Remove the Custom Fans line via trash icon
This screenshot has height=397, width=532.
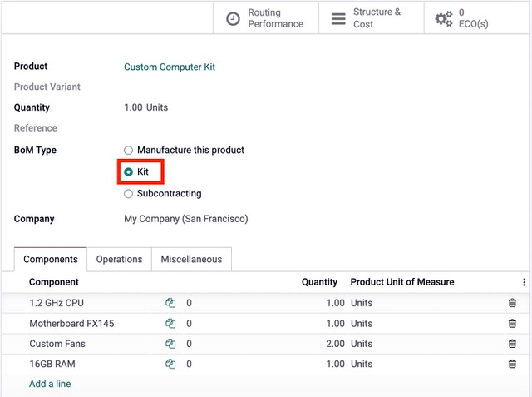512,344
